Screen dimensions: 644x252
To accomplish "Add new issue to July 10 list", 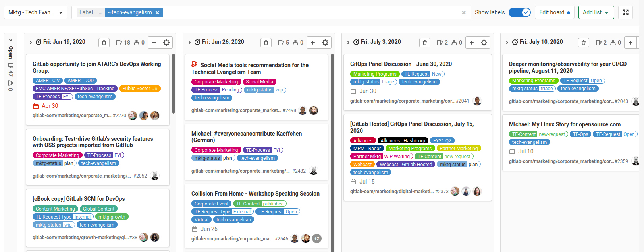I will (631, 43).
